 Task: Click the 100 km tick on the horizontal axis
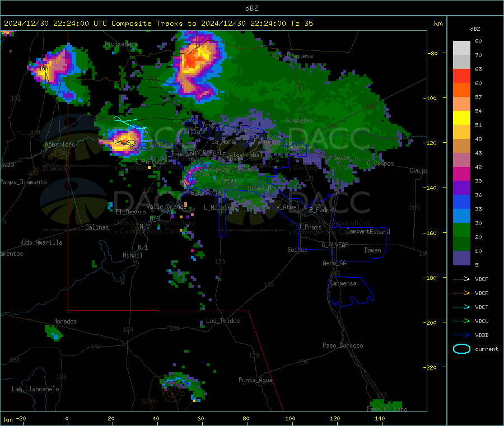coord(290,419)
